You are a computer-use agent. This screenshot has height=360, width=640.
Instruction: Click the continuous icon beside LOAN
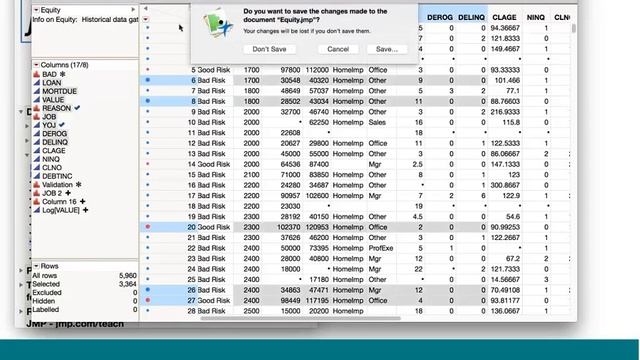pos(36,83)
